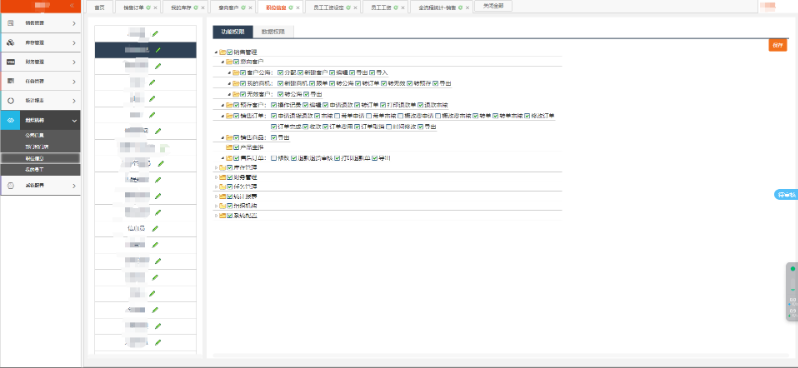Click the 关闭全部 button in the tab bar
This screenshot has width=798, height=368.
493,7
